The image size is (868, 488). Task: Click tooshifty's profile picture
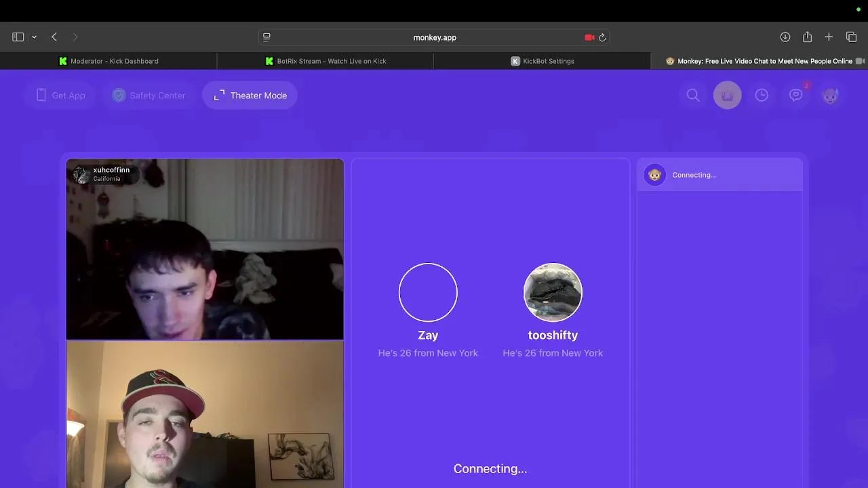click(553, 292)
